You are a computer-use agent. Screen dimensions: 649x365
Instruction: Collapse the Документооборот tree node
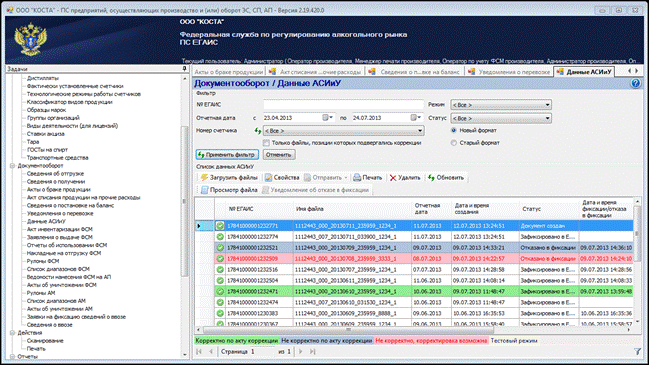click(x=12, y=166)
